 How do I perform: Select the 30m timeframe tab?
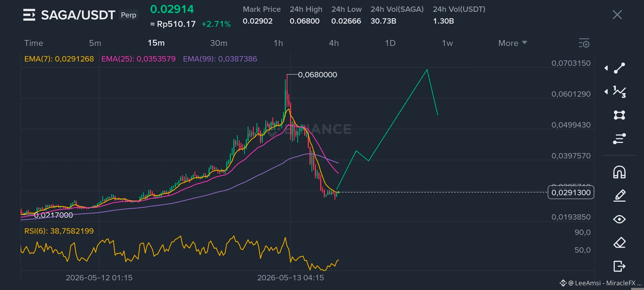pyautogui.click(x=219, y=43)
